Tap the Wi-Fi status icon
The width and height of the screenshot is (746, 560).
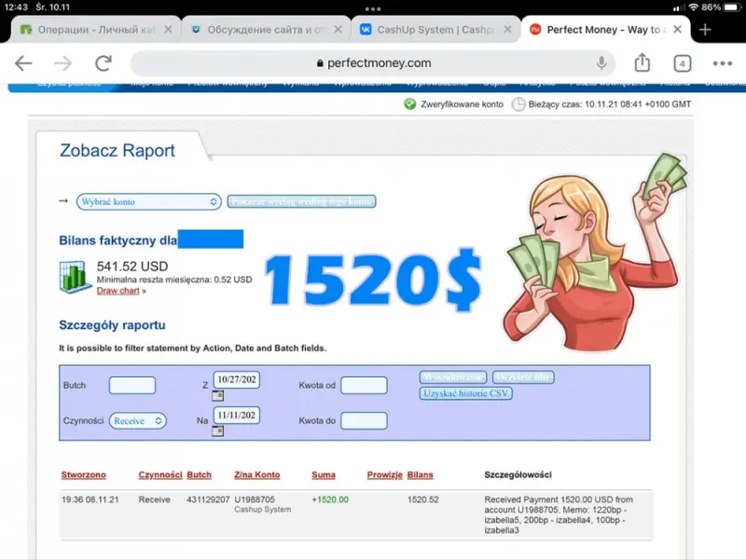693,7
